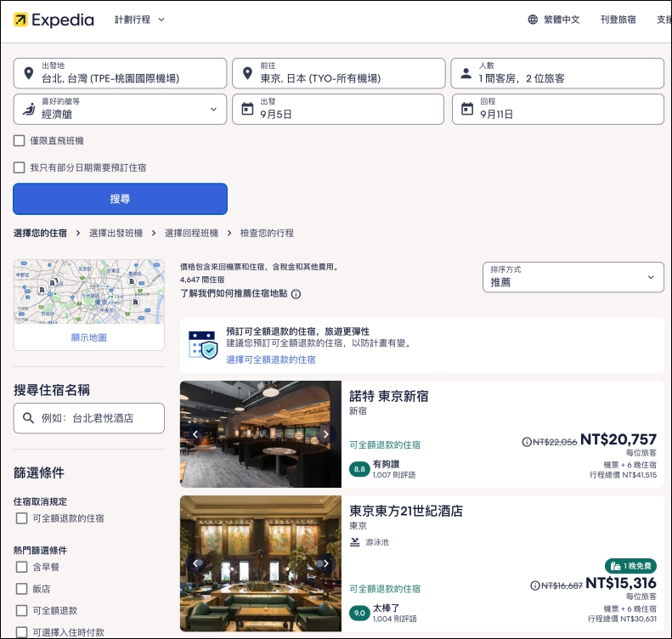
Task: Click price NT$15,316
Action: click(621, 583)
